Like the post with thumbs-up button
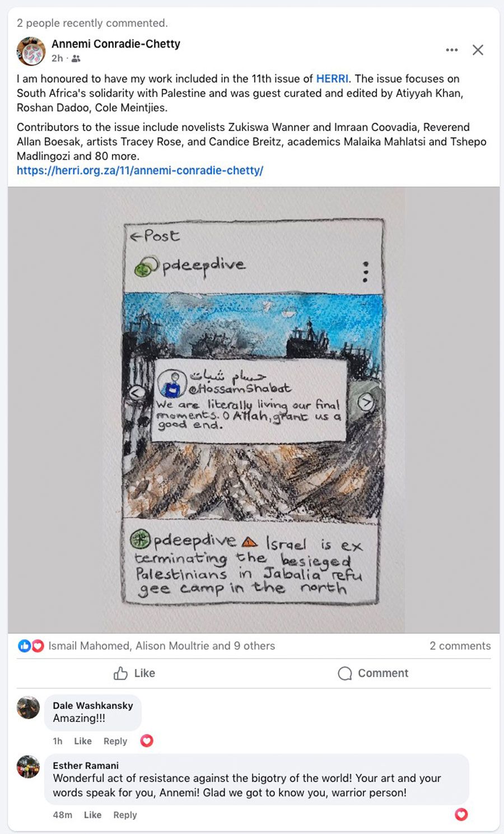Screen dimensions: 504x834 point(134,673)
